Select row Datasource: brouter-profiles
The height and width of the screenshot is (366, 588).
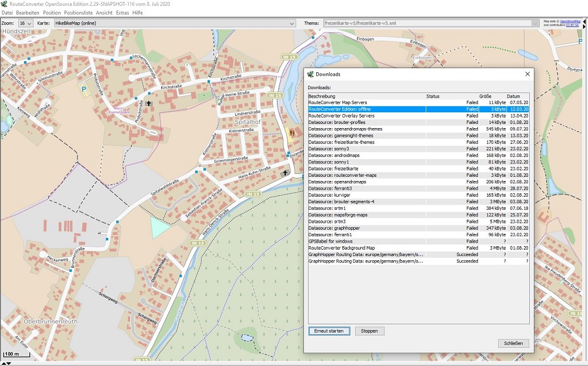click(x=419, y=123)
